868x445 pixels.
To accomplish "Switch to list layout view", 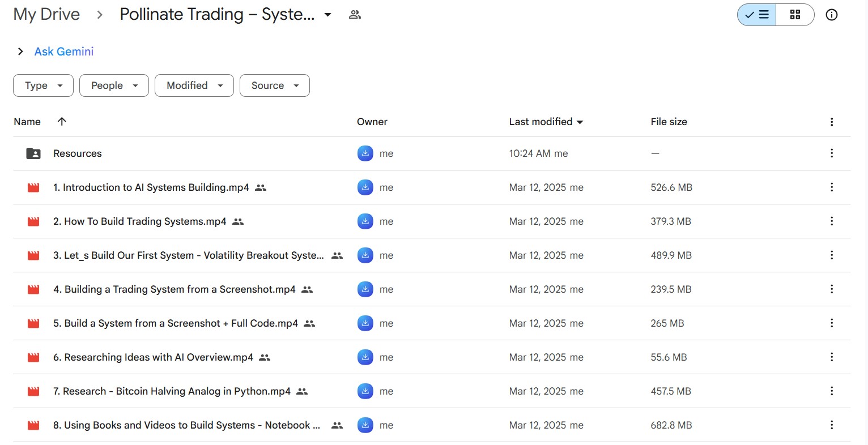I will point(756,15).
